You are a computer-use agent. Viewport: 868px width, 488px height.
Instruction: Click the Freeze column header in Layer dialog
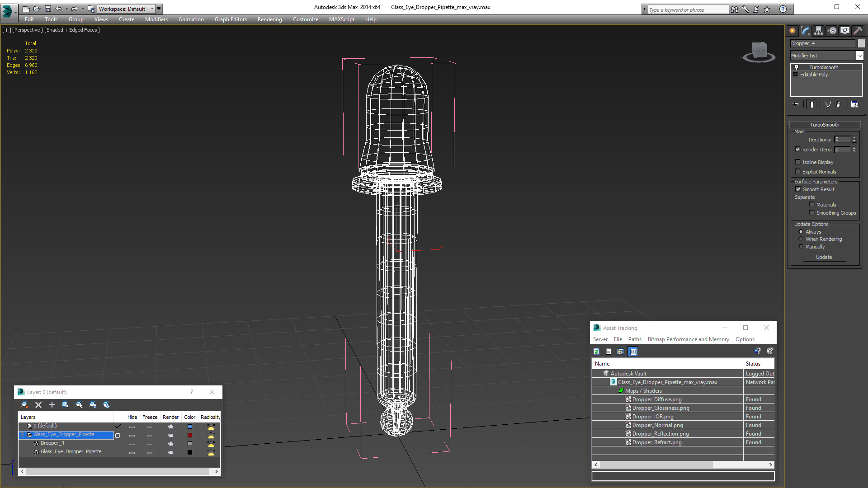tap(150, 417)
